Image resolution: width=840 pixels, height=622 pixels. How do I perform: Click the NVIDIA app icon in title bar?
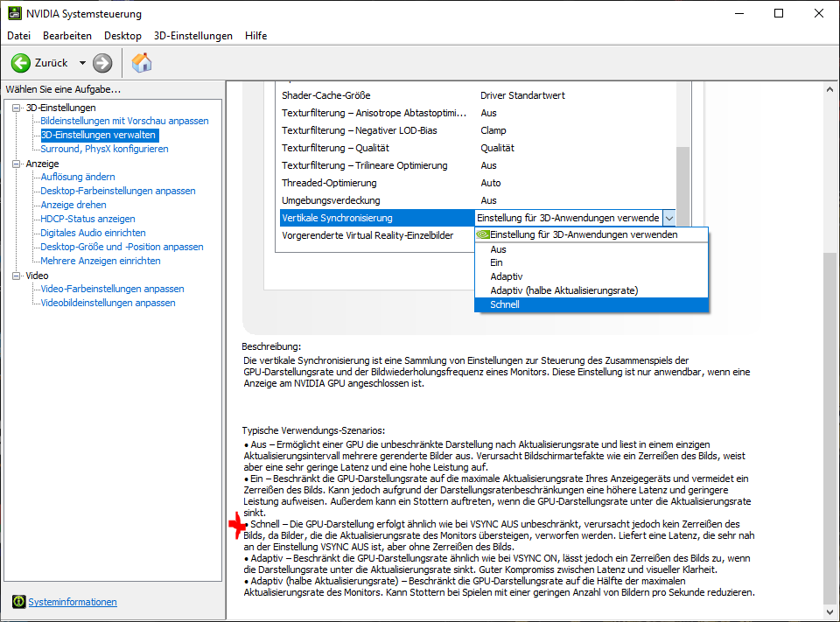pos(15,13)
